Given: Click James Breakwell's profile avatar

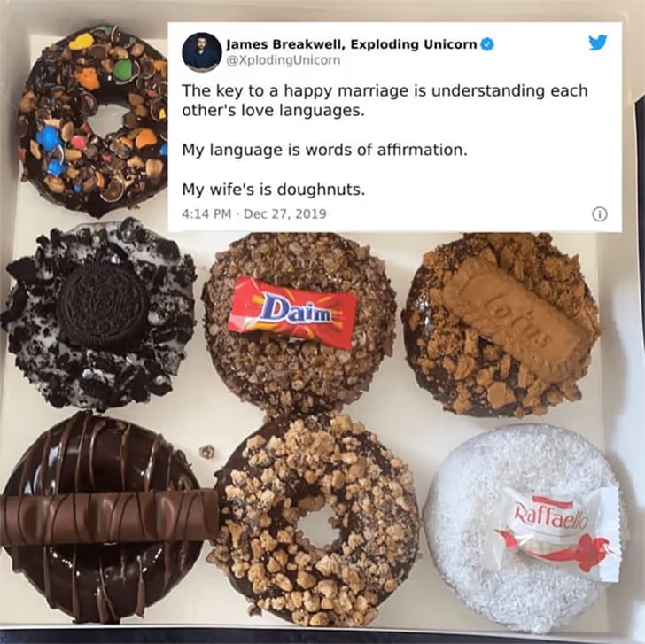Looking at the screenshot, I should pos(202,51).
